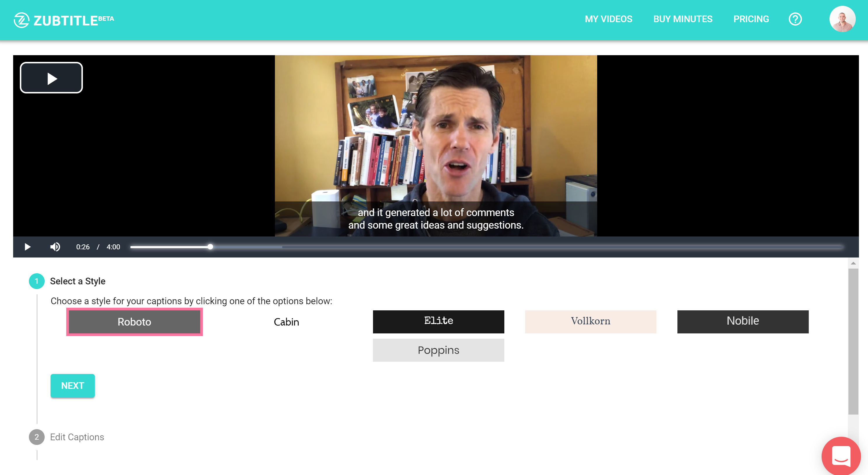The image size is (868, 475).
Task: Choose the Nobile caption style
Action: [x=743, y=321]
